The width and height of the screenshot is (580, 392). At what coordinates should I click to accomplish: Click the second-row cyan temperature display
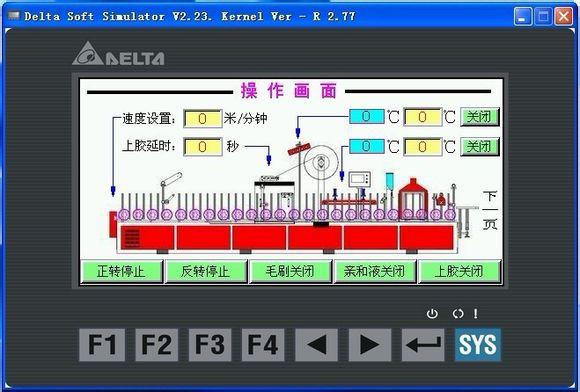click(x=366, y=146)
